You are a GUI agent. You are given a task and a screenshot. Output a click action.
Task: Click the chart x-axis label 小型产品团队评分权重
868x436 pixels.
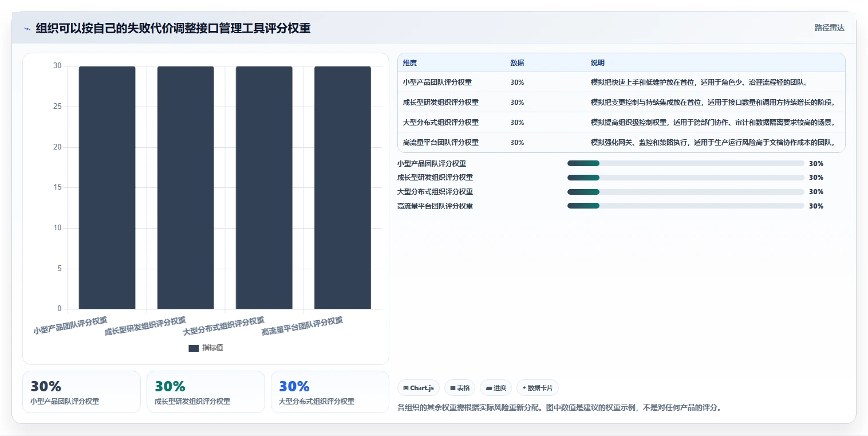[x=70, y=325]
